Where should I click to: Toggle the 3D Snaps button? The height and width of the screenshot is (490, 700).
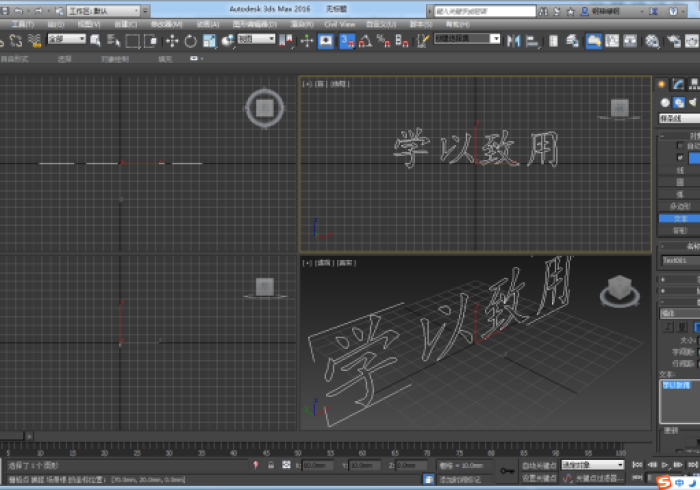347,41
